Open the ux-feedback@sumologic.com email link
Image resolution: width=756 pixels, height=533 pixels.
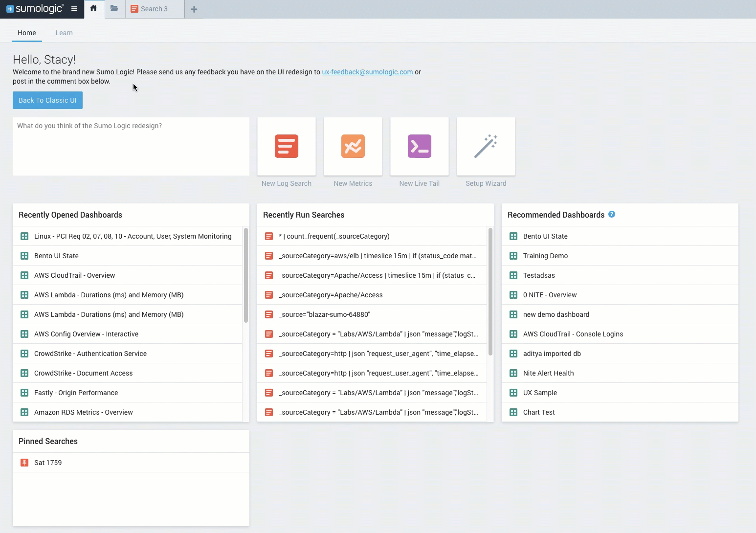click(x=367, y=72)
